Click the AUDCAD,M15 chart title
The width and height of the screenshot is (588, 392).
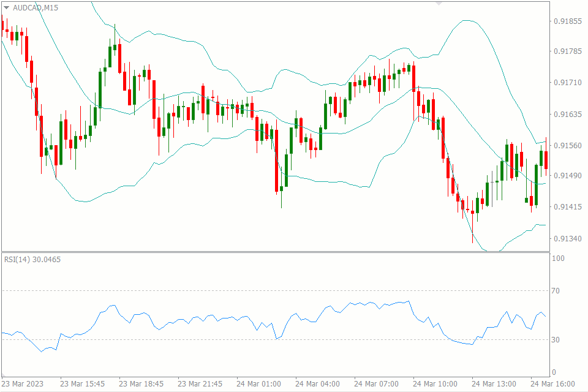(36, 7)
